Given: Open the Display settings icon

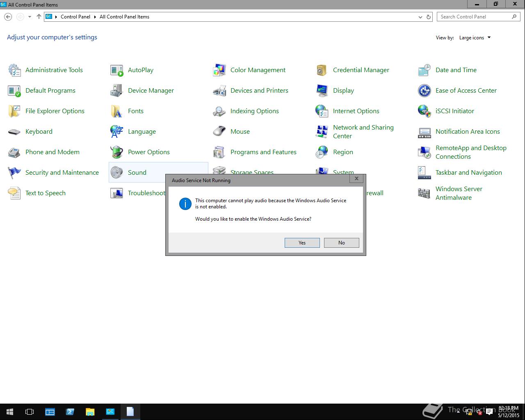Looking at the screenshot, I should [322, 91].
